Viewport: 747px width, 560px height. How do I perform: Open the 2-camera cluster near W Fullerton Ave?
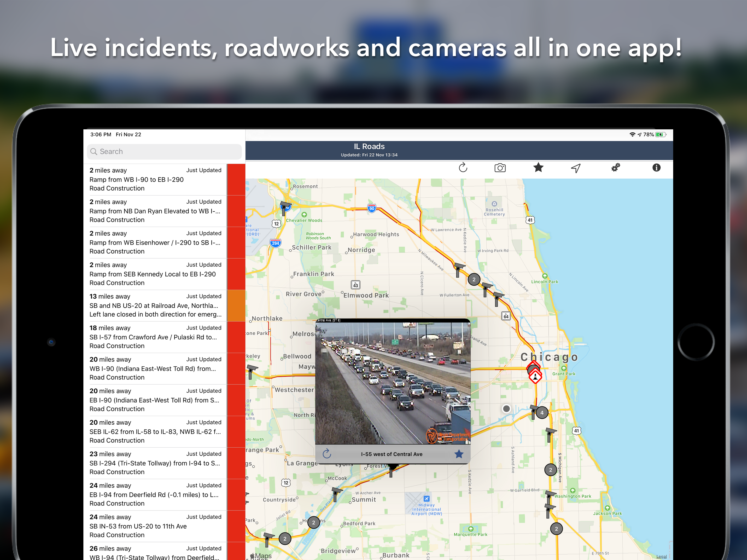click(474, 279)
